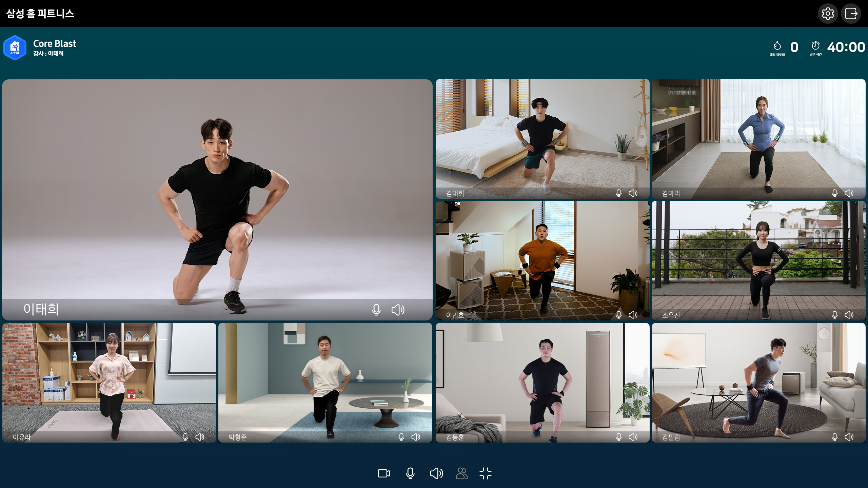
Task: Toggle microphone in bottom control bar
Action: 410,473
